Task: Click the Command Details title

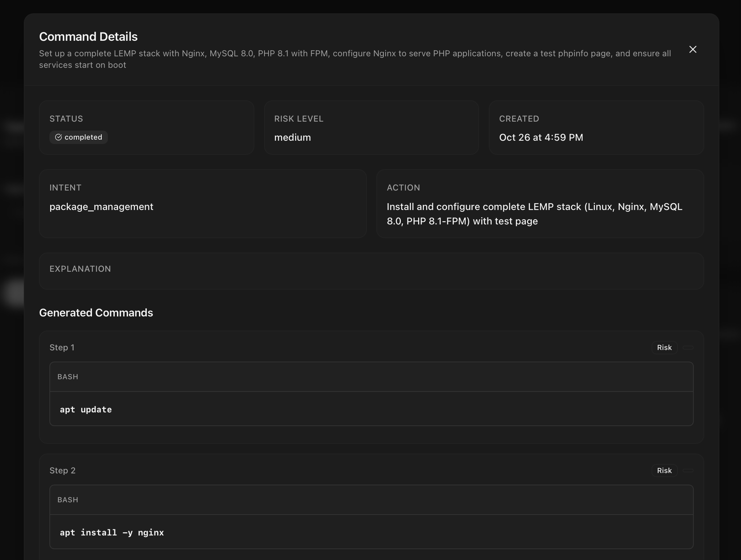Action: pyautogui.click(x=88, y=36)
